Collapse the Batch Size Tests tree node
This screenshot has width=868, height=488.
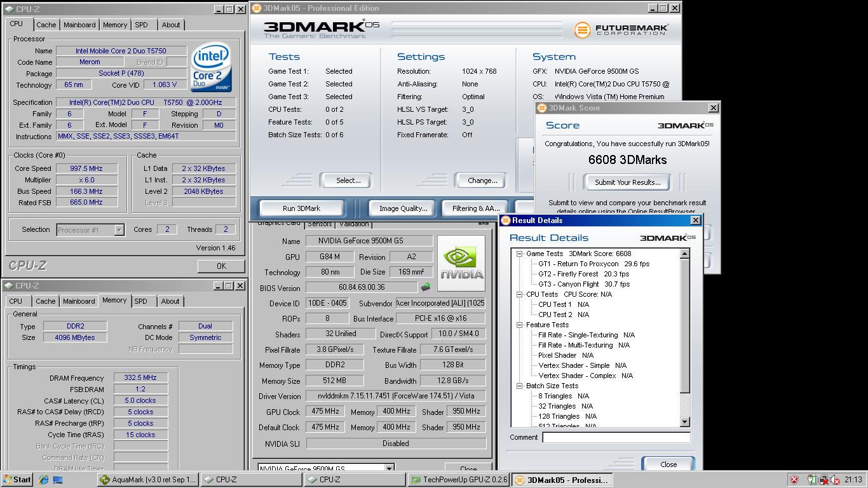pyautogui.click(x=519, y=386)
